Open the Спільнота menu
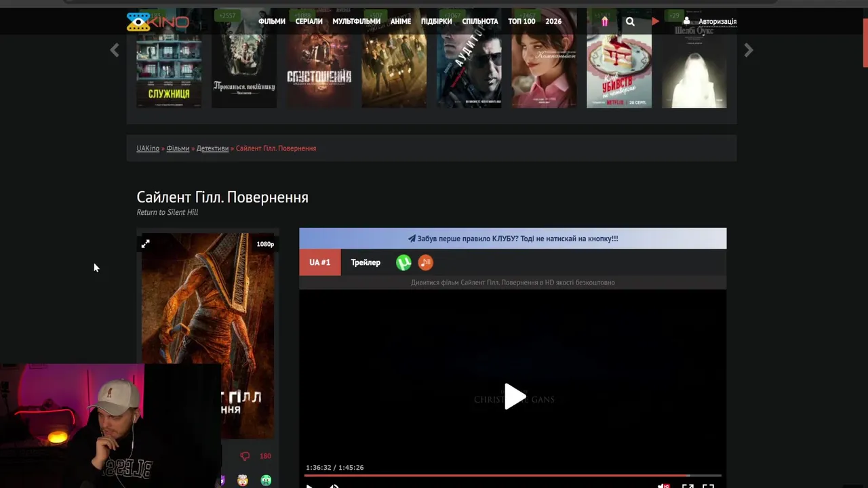The height and width of the screenshot is (488, 868). click(480, 22)
